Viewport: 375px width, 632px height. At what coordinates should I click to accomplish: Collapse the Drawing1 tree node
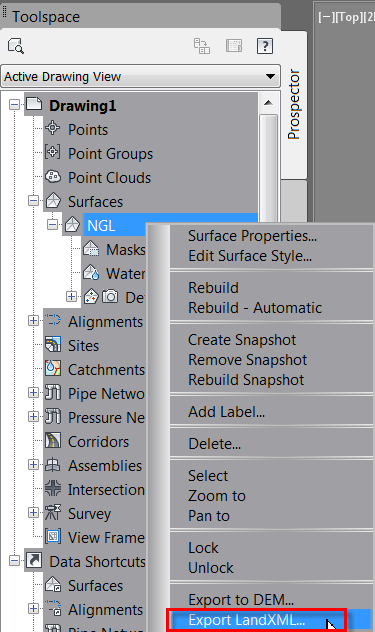click(14, 105)
